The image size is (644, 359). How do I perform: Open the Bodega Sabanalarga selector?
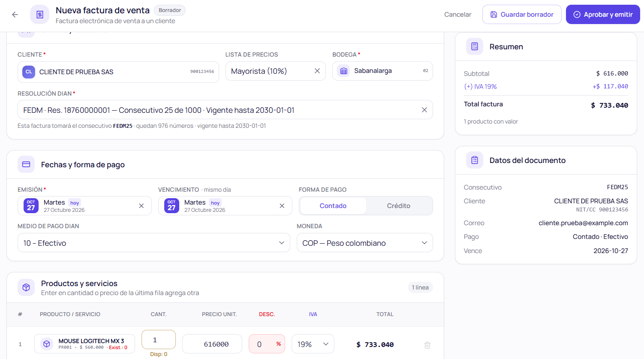click(x=382, y=71)
